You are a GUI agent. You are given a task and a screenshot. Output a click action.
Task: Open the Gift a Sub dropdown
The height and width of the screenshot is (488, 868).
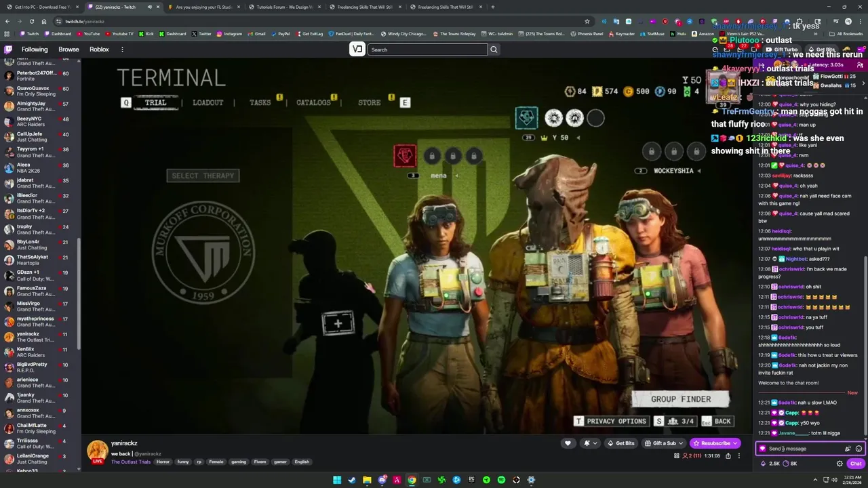tap(665, 443)
